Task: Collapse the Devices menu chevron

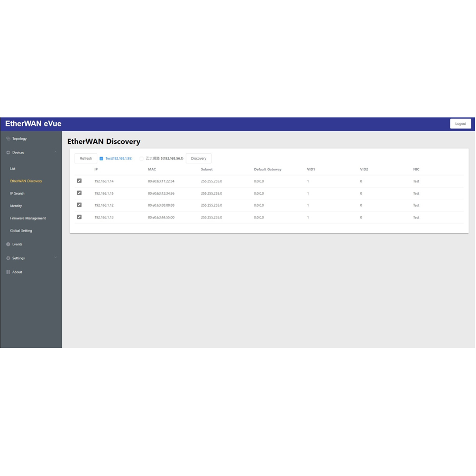Action: [56, 152]
